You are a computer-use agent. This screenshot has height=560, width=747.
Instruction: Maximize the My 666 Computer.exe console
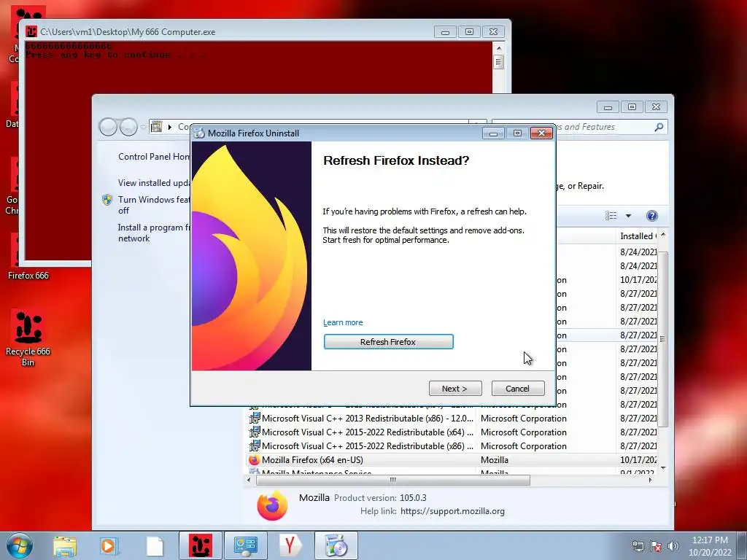tap(469, 32)
